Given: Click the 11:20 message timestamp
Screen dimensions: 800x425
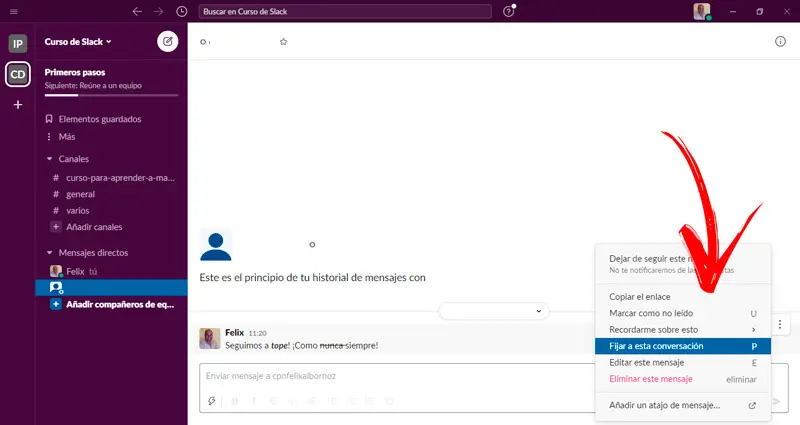Looking at the screenshot, I should tap(258, 333).
